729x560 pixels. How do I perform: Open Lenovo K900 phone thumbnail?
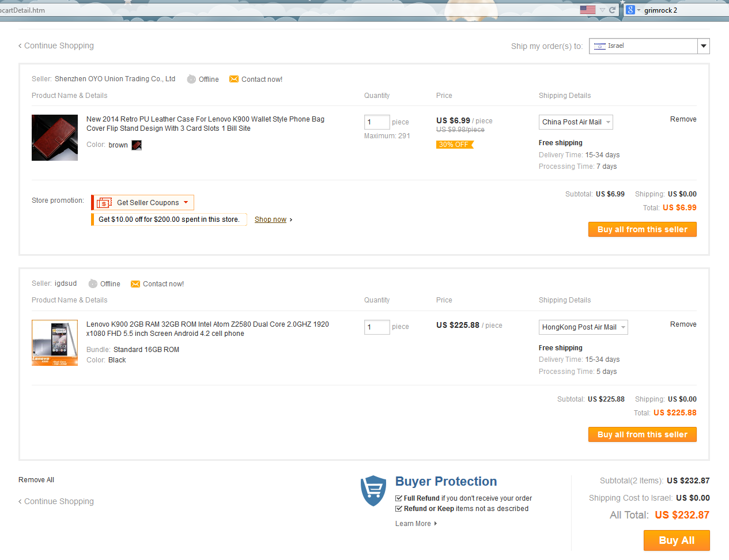coord(55,343)
